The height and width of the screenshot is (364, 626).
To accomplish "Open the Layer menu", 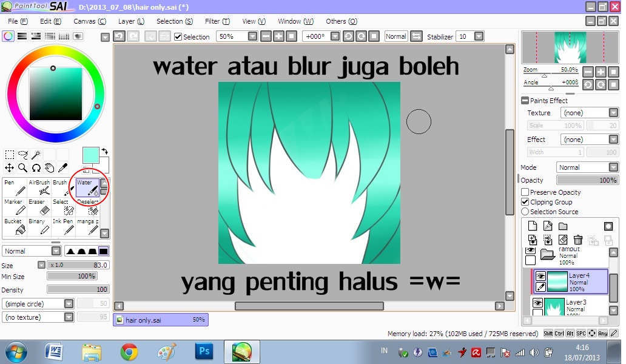I will 131,21.
